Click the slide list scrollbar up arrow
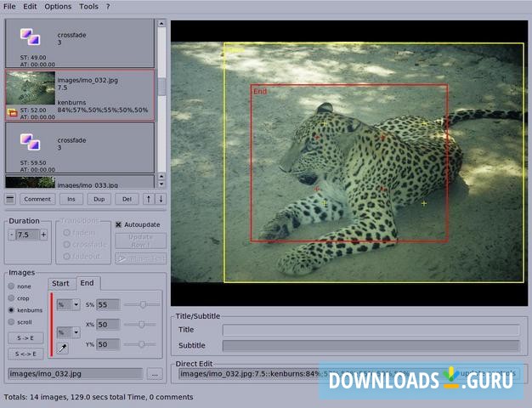 [161, 24]
